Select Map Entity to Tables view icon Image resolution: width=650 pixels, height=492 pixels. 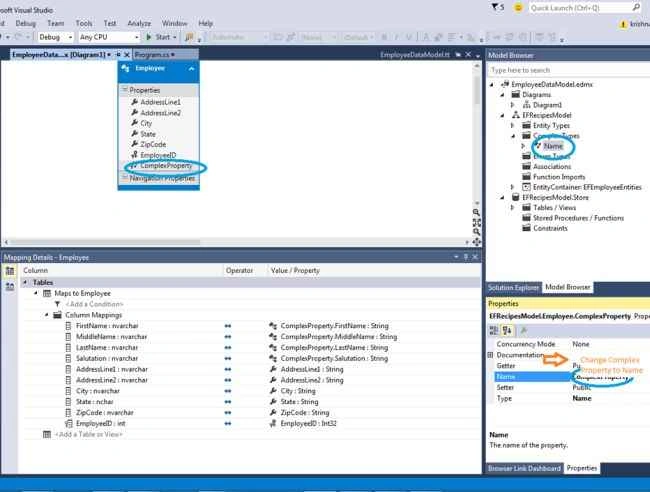[10, 271]
